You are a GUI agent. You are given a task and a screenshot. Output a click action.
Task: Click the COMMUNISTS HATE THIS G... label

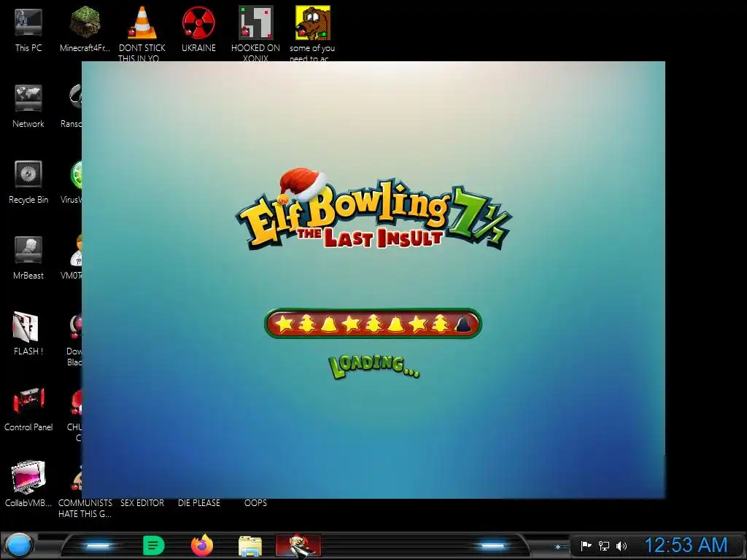85,508
